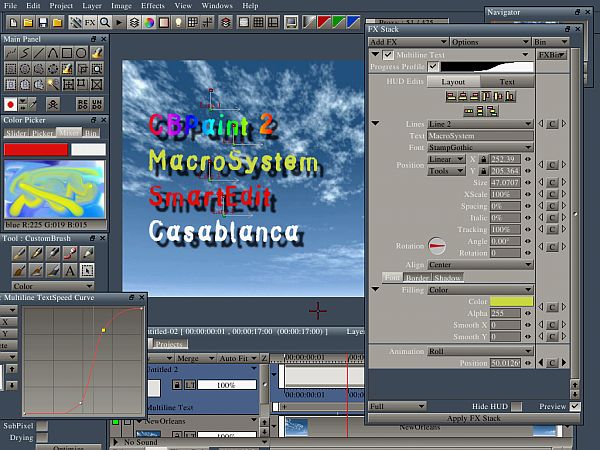Click the skull and crossbones icon
The image size is (600, 450).
click(x=53, y=104)
